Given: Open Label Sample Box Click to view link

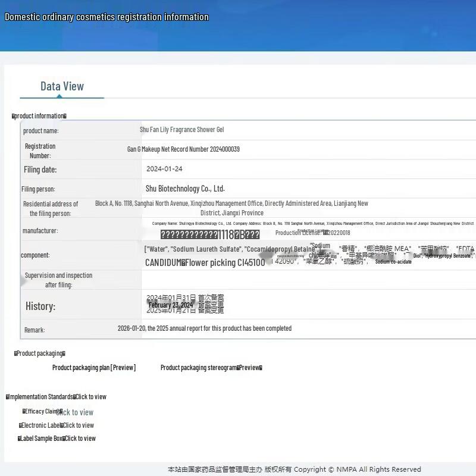Looking at the screenshot, I should tap(80, 439).
